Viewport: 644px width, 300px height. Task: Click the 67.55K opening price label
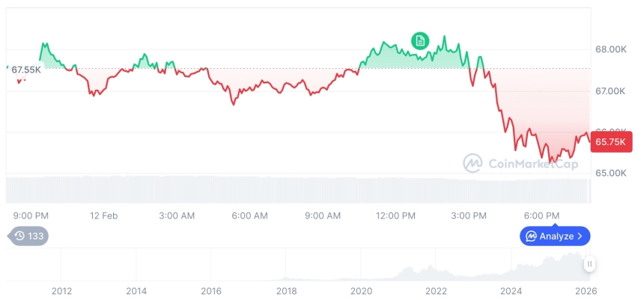pos(26,70)
